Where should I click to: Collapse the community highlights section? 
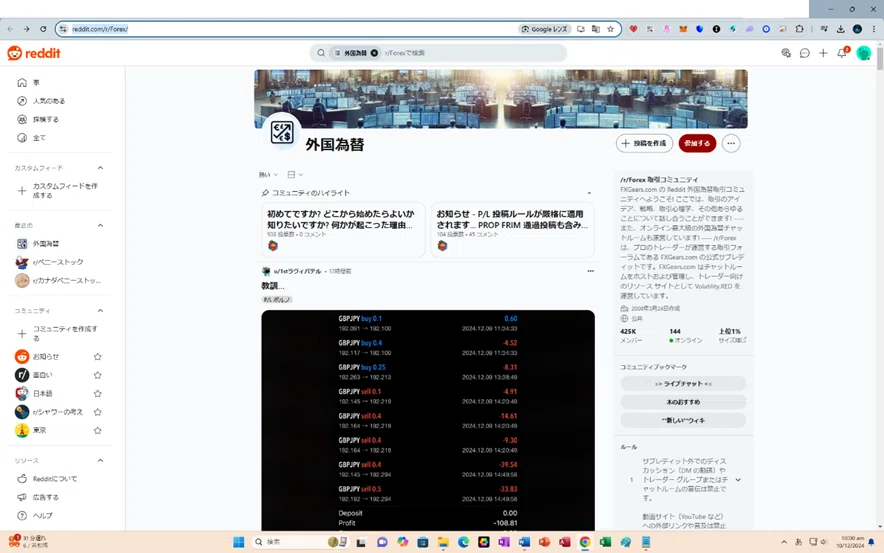(x=589, y=193)
